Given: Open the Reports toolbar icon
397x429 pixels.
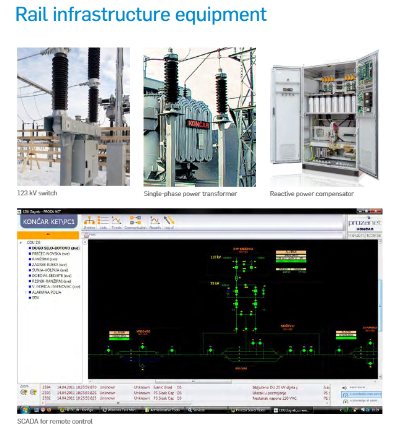Looking at the screenshot, I should 155,222.
